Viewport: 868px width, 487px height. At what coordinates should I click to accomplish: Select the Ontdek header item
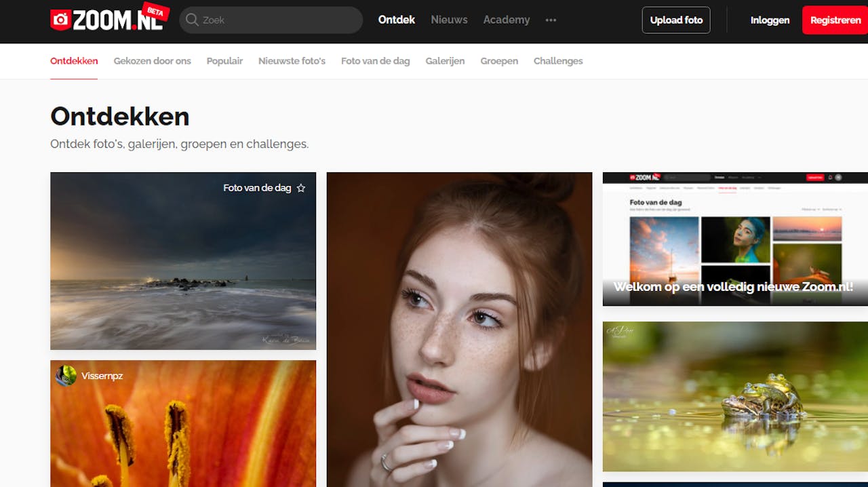[397, 20]
